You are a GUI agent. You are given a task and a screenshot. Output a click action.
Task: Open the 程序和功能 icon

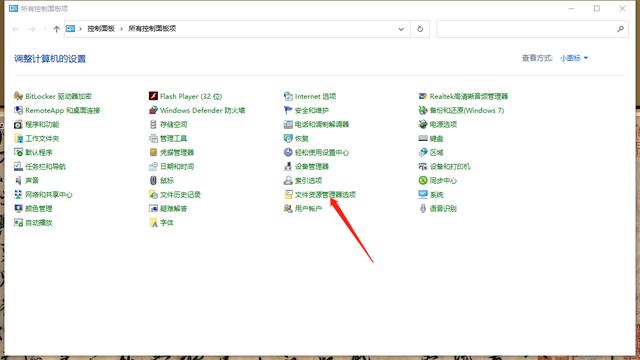tap(18, 124)
